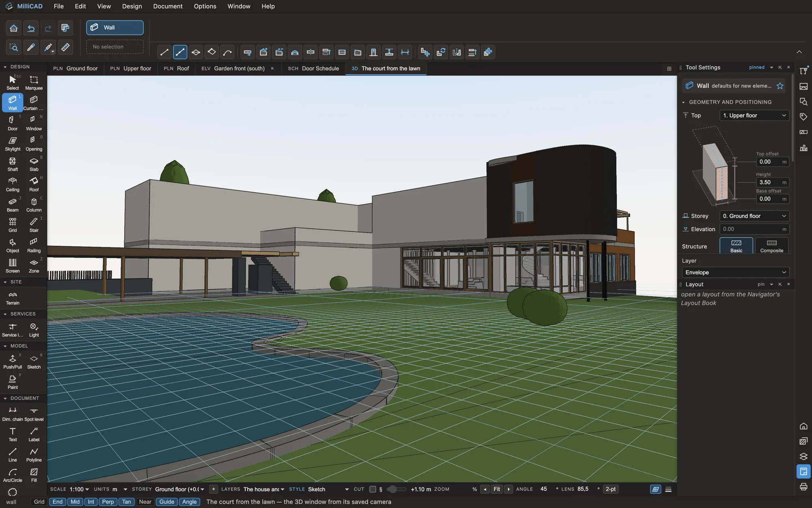
Task: Open the Storey Ground floor dropdown
Action: coord(754,216)
